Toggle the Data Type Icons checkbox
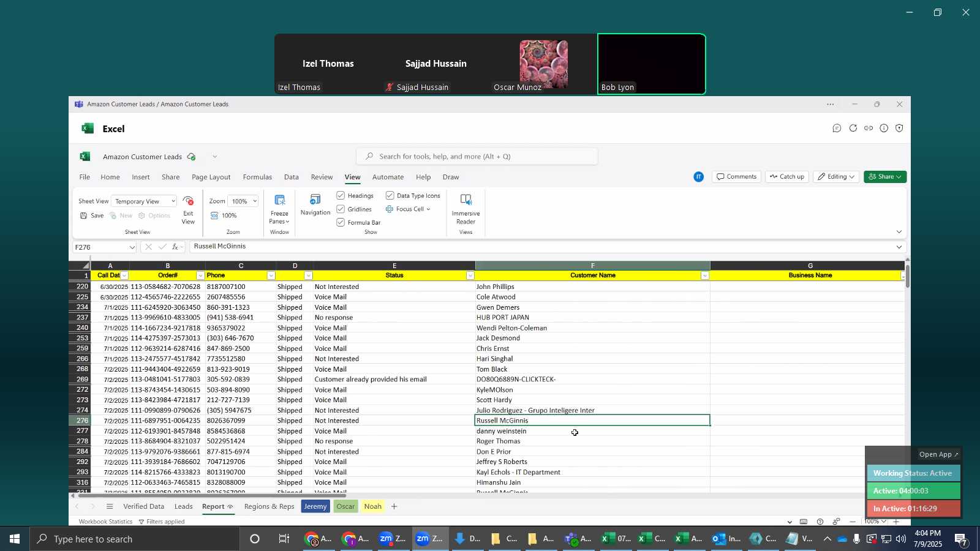Screen dimensions: 980x551 point(390,195)
